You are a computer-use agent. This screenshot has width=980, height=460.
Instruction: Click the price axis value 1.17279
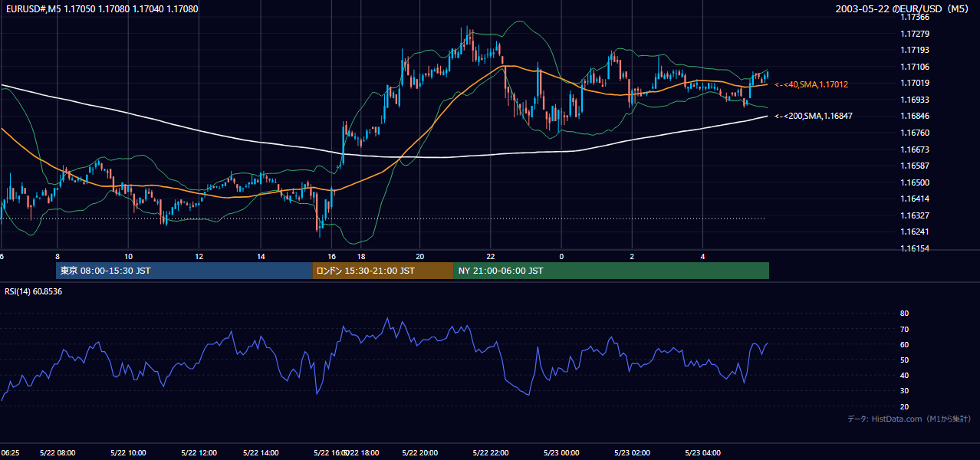[x=915, y=34]
